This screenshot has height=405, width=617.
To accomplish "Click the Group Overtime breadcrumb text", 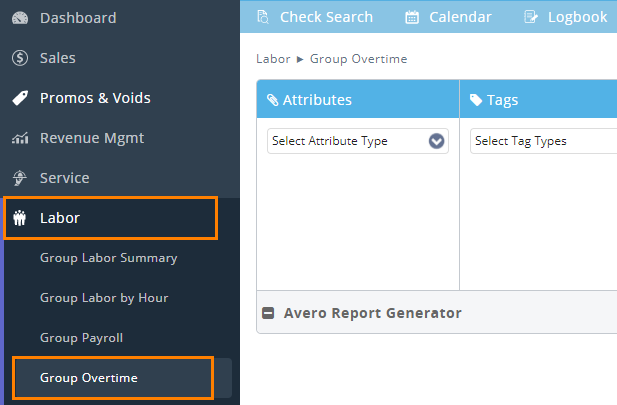I will tap(358, 59).
